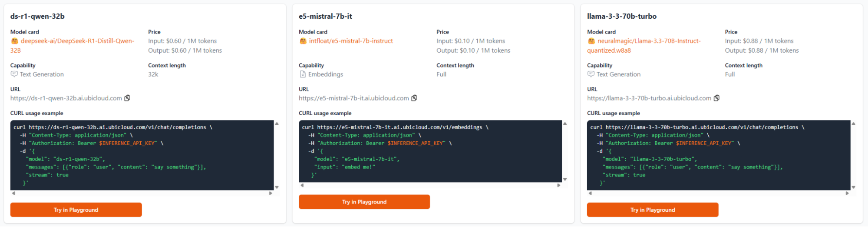Screen dimensions: 868x227
Task: Click "Output: $0.10 / 1M tokens" price
Action: pyautogui.click(x=473, y=50)
